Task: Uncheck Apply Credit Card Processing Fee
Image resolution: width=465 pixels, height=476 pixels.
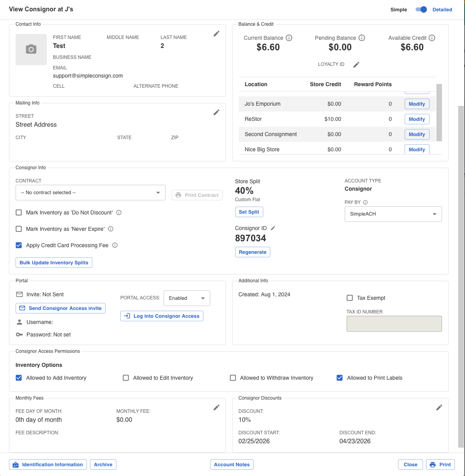Action: coord(19,245)
